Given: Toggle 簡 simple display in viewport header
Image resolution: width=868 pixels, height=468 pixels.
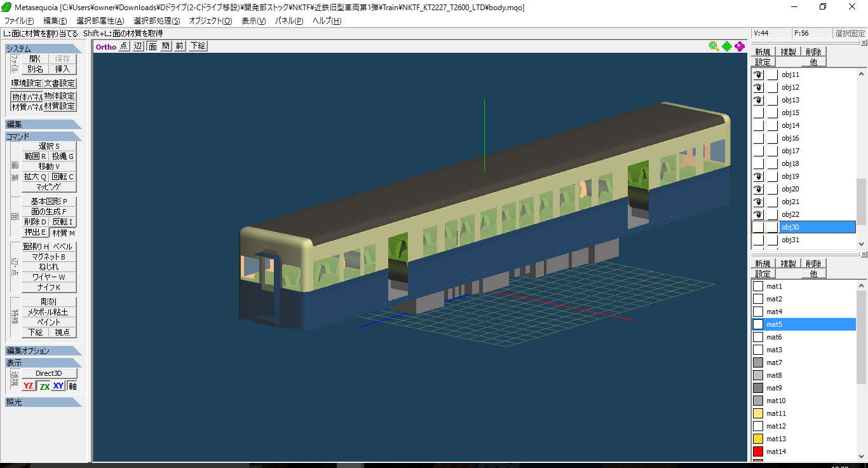Looking at the screenshot, I should (166, 46).
